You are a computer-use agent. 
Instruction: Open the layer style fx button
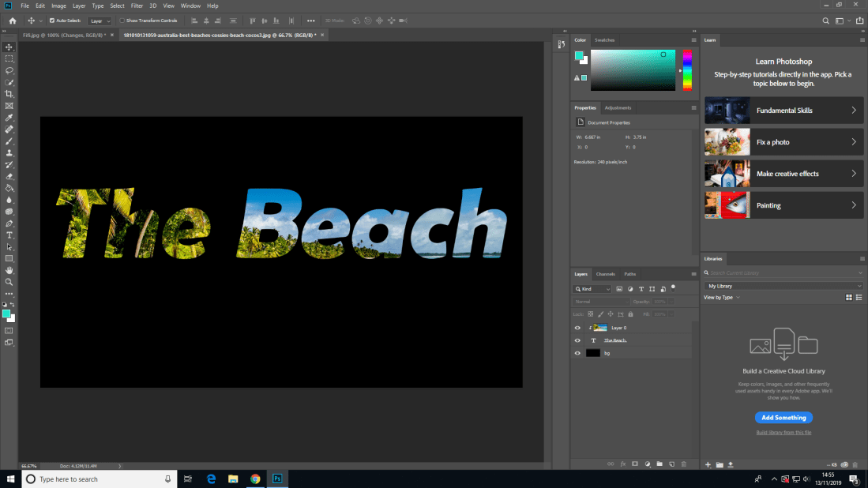tap(622, 464)
